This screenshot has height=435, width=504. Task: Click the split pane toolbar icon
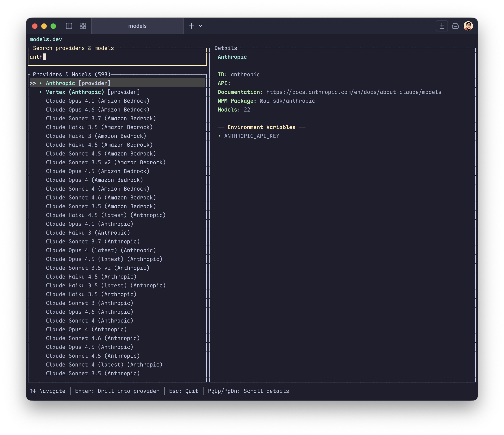[x=442, y=26]
